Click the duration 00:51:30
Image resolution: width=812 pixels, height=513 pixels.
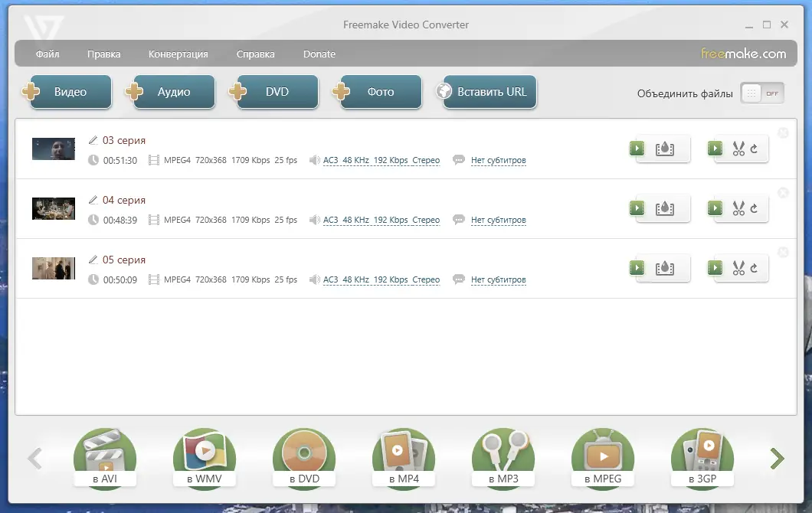coord(120,161)
